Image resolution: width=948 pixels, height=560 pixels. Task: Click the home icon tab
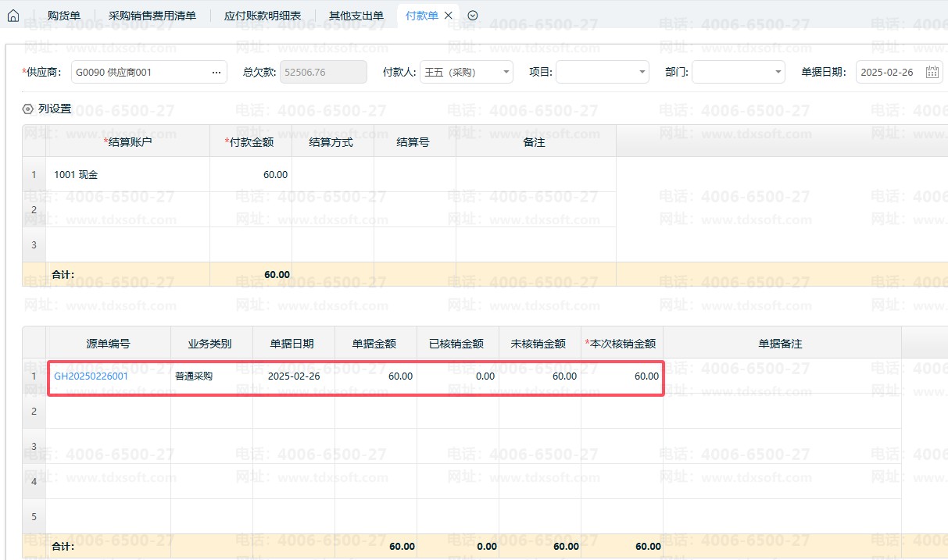pyautogui.click(x=13, y=16)
